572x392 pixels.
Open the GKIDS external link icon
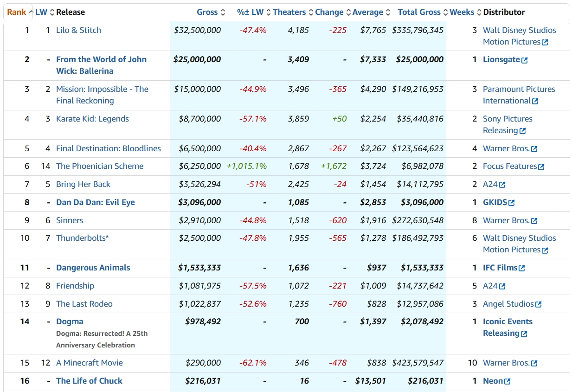coord(512,203)
